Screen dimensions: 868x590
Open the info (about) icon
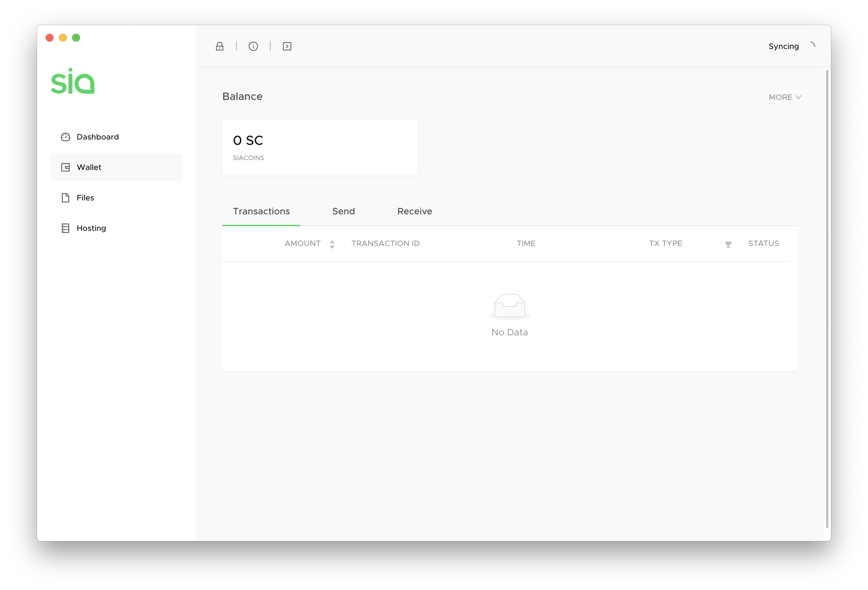253,46
